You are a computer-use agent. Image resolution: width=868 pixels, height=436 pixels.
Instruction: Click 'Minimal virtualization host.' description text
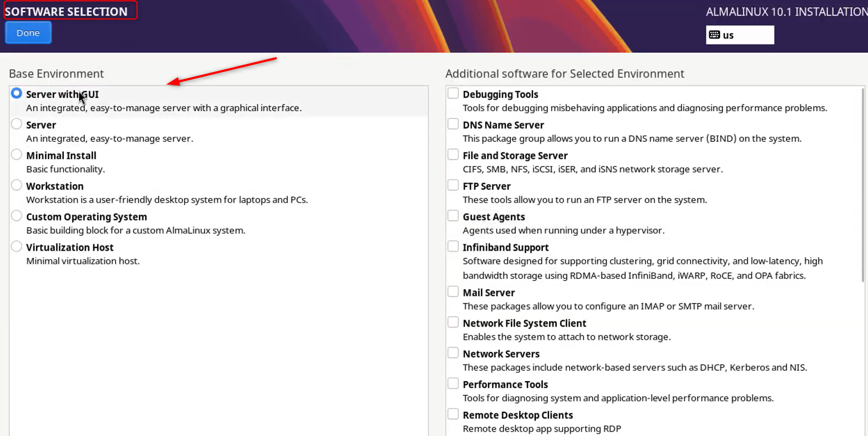coord(83,261)
